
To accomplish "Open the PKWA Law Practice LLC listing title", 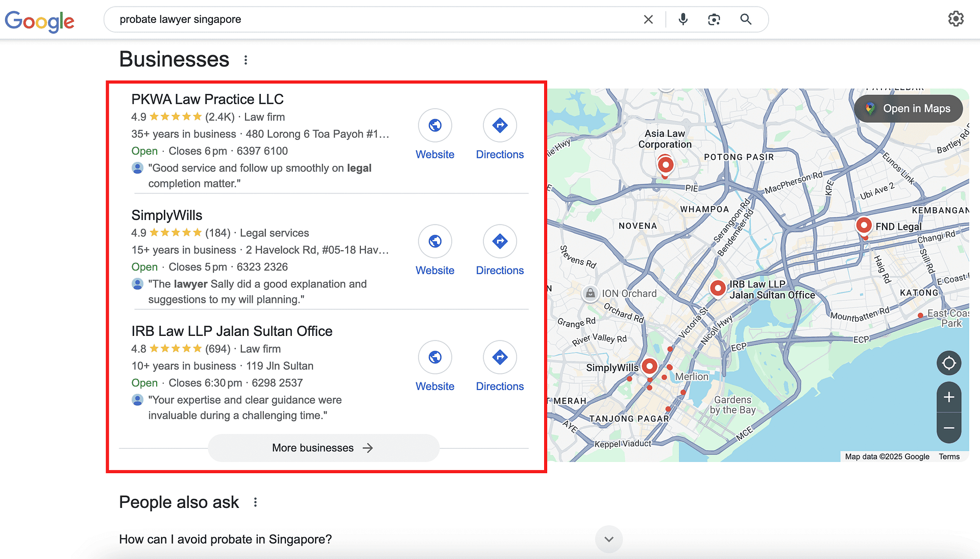I will pyautogui.click(x=207, y=99).
